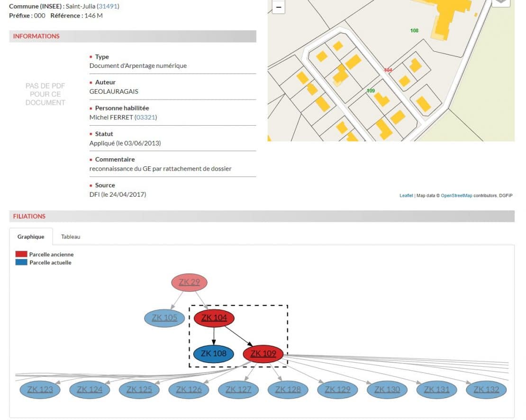
Task: Click the ZK 105 node in graph
Action: (x=164, y=318)
